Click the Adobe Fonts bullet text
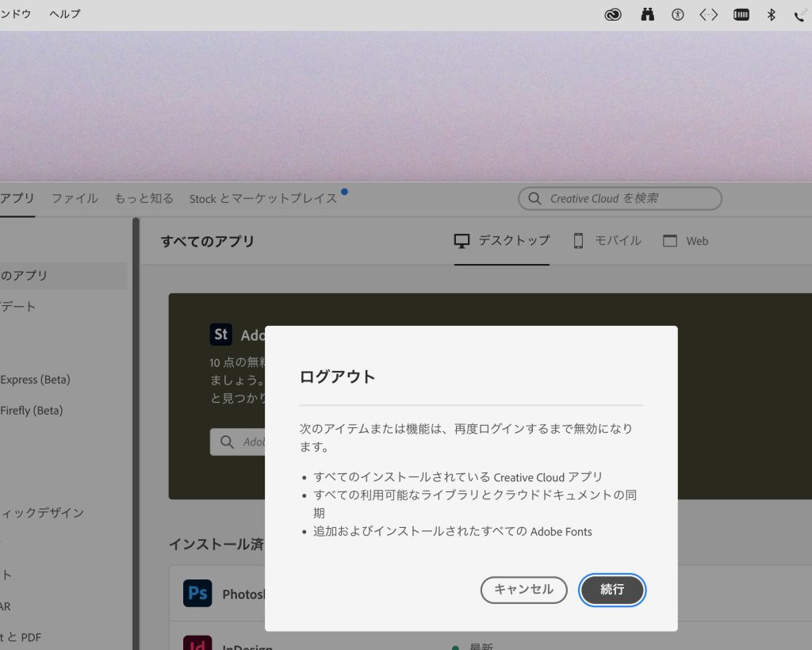This screenshot has height=650, width=812. pos(453,531)
